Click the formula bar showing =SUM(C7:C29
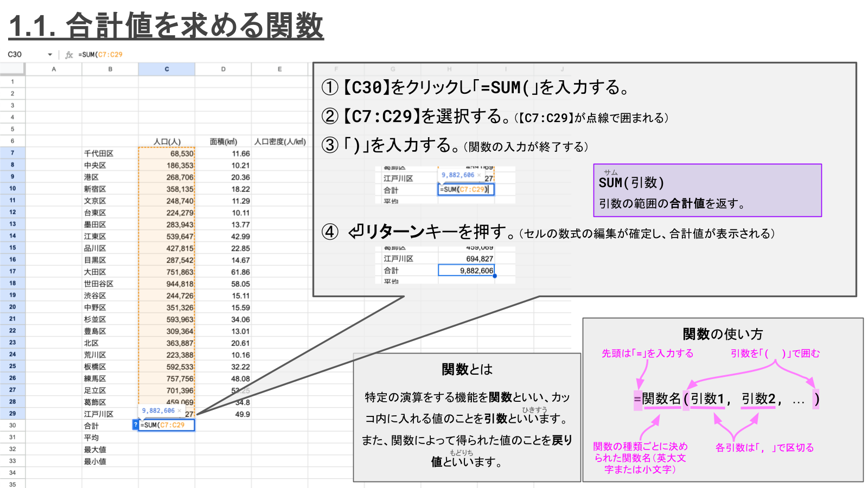This screenshot has height=488, width=868. [x=100, y=55]
